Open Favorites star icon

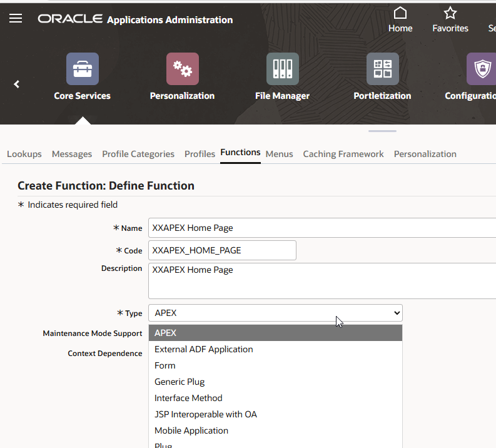450,13
